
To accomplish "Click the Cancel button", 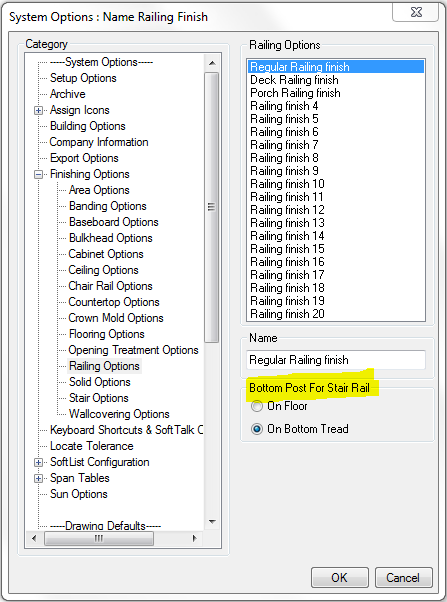I will [403, 577].
